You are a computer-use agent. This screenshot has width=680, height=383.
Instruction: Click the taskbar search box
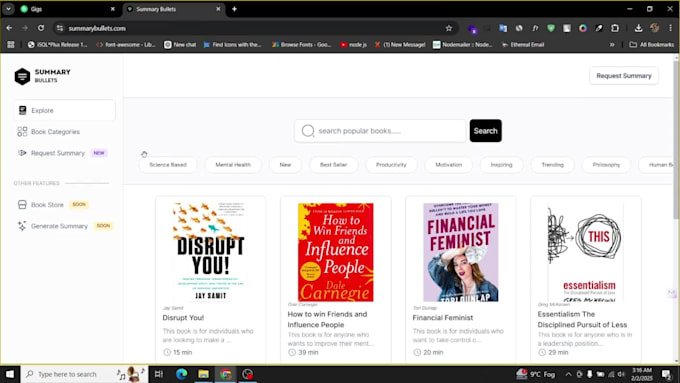[x=84, y=374]
